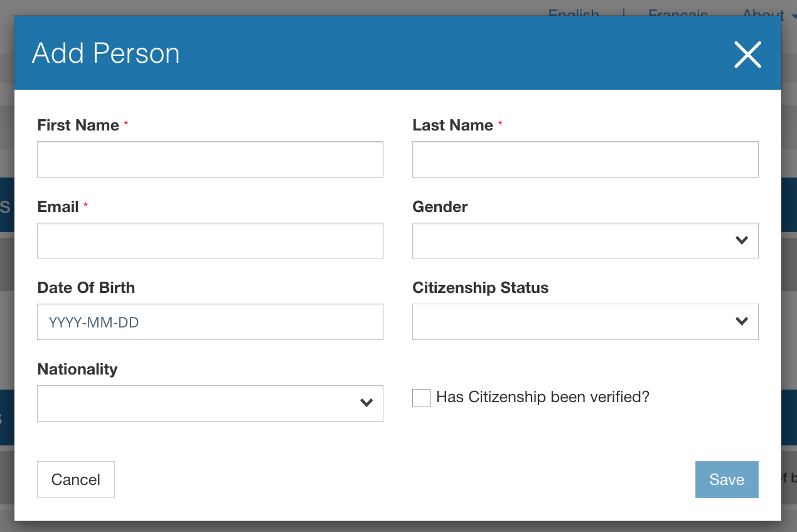Expand the Citizenship Status dropdown
The image size is (797, 532).
coord(585,322)
